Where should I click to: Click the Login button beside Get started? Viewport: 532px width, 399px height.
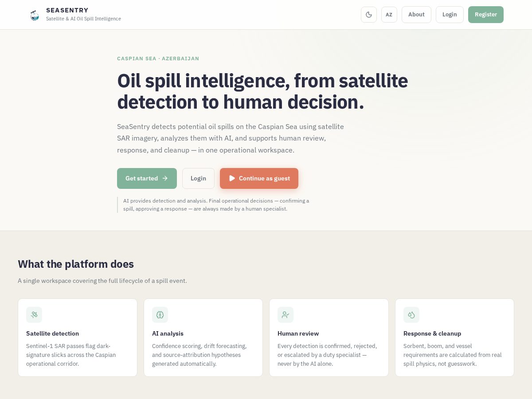pos(198,178)
